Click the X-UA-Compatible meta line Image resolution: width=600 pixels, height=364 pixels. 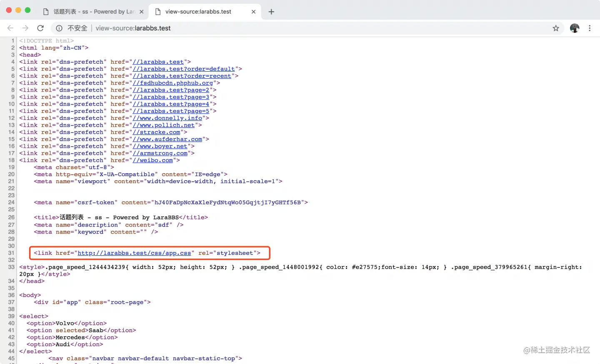[130, 175]
